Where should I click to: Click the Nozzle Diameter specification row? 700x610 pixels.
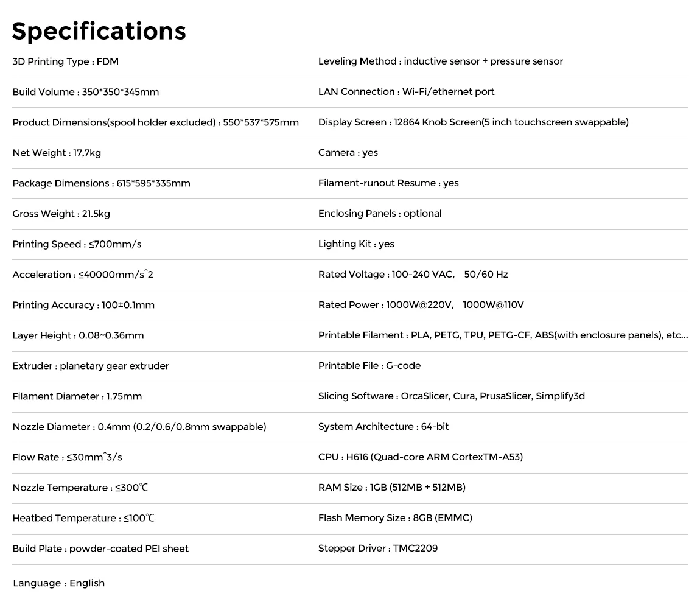point(139,427)
